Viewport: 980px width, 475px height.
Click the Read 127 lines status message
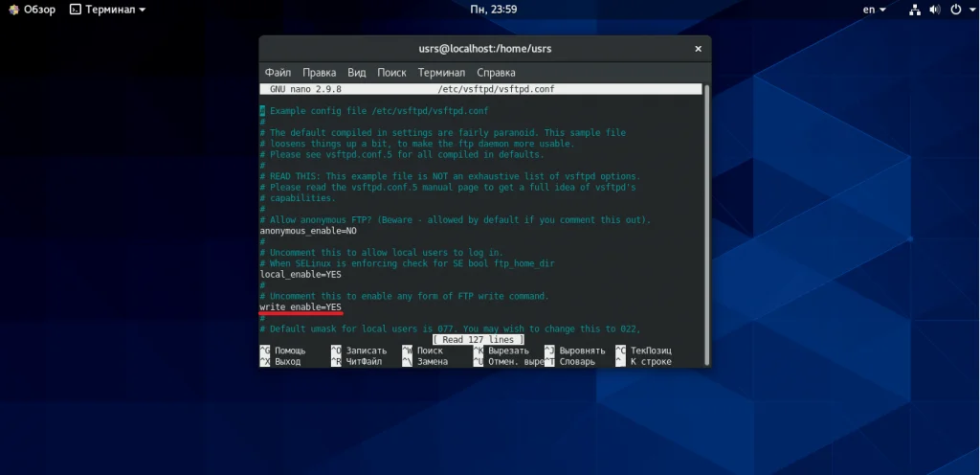point(479,339)
